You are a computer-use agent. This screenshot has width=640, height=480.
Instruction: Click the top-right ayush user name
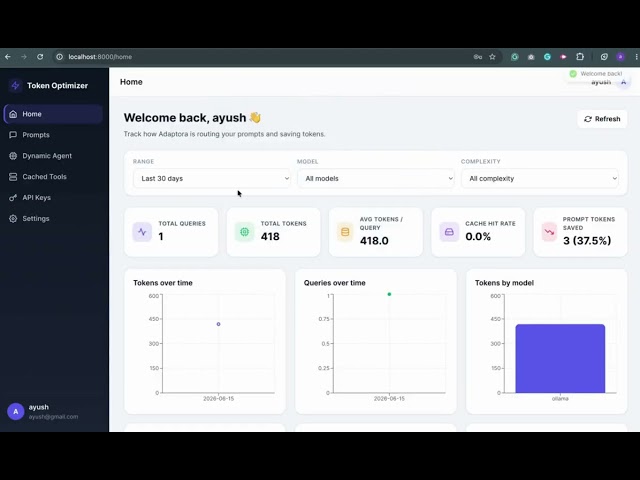(x=601, y=82)
